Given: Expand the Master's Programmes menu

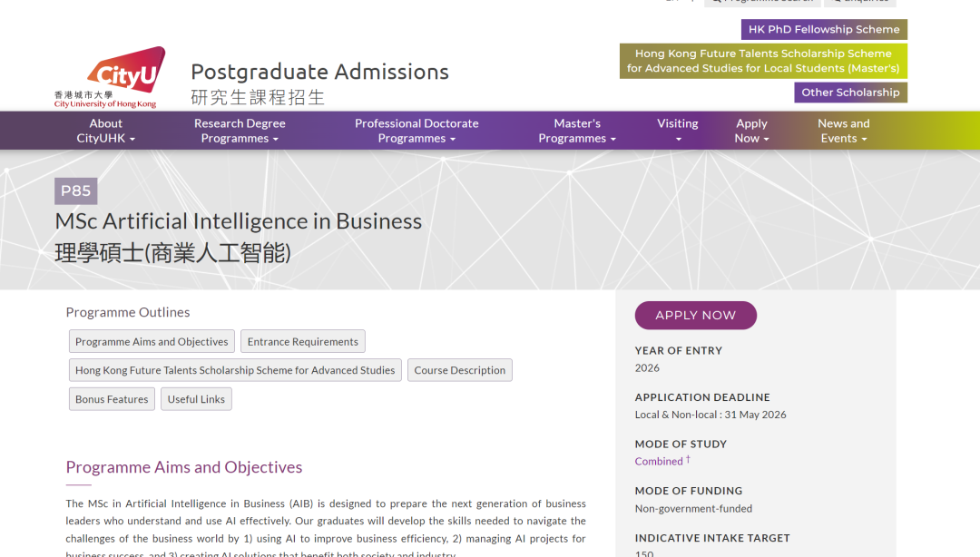Looking at the screenshot, I should click(577, 130).
